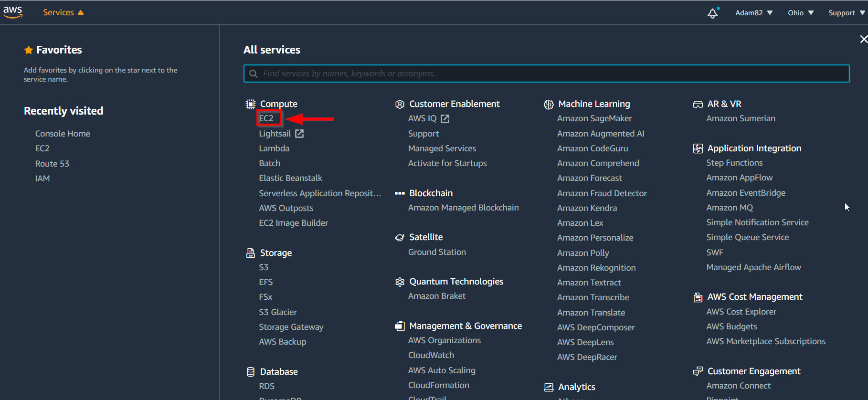Open Managed Services link
The width and height of the screenshot is (868, 400).
[x=442, y=148]
